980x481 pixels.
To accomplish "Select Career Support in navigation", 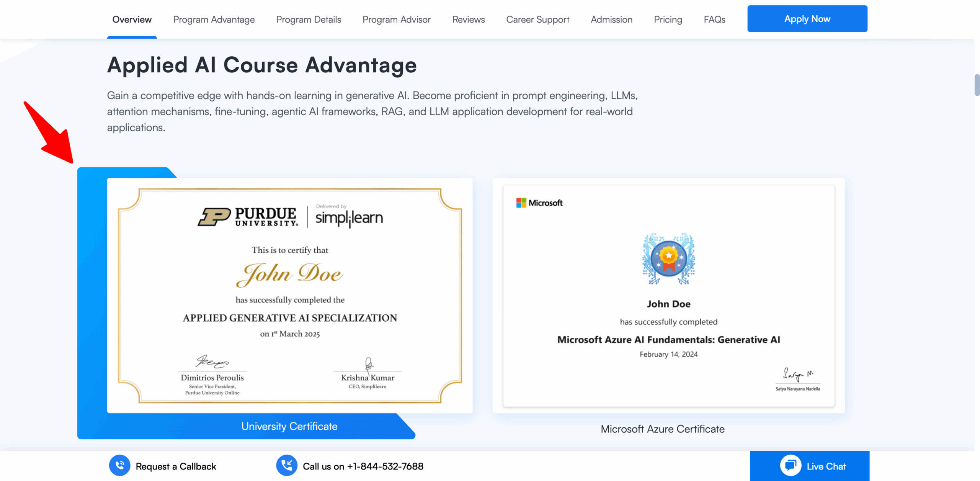I will click(x=537, y=20).
